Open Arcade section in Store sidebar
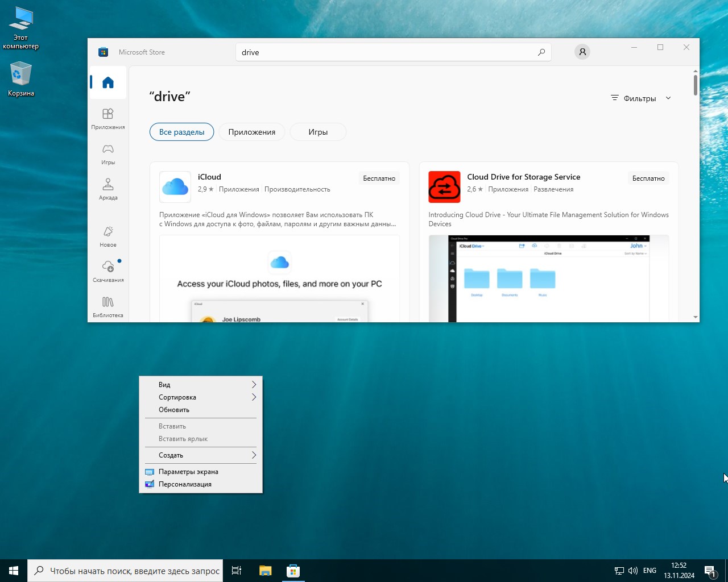Viewport: 728px width, 582px height. click(108, 189)
